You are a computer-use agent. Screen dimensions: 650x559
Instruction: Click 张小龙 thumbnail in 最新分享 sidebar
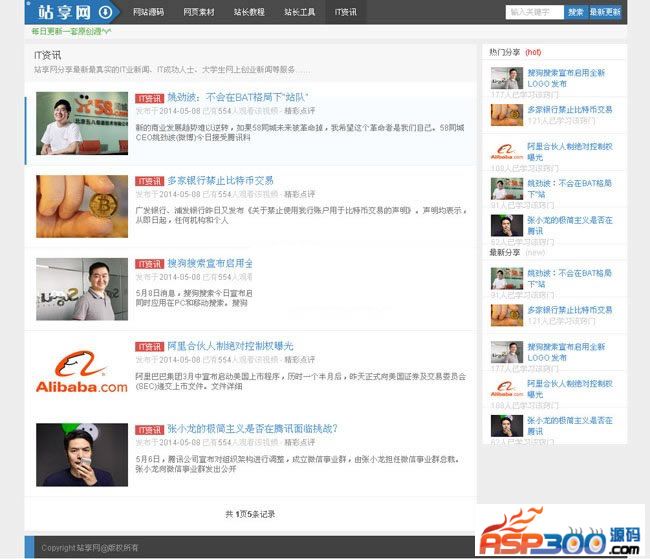[x=507, y=425]
